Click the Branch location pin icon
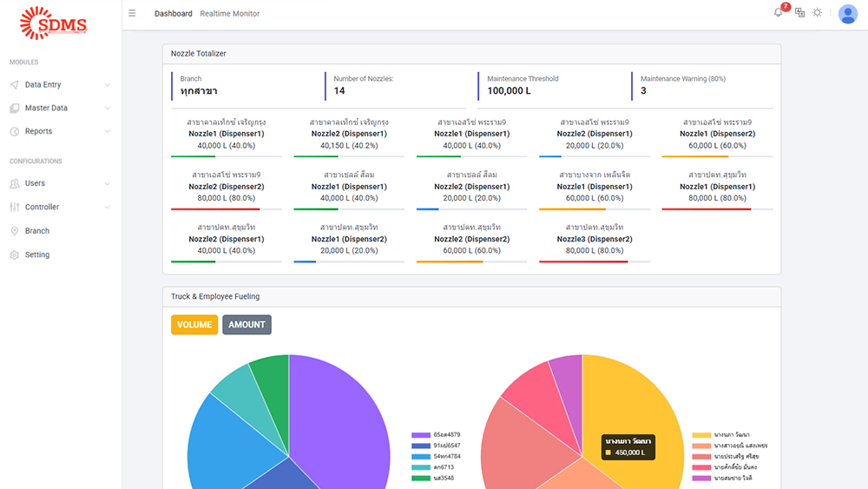The height and width of the screenshot is (489, 868). coord(15,231)
